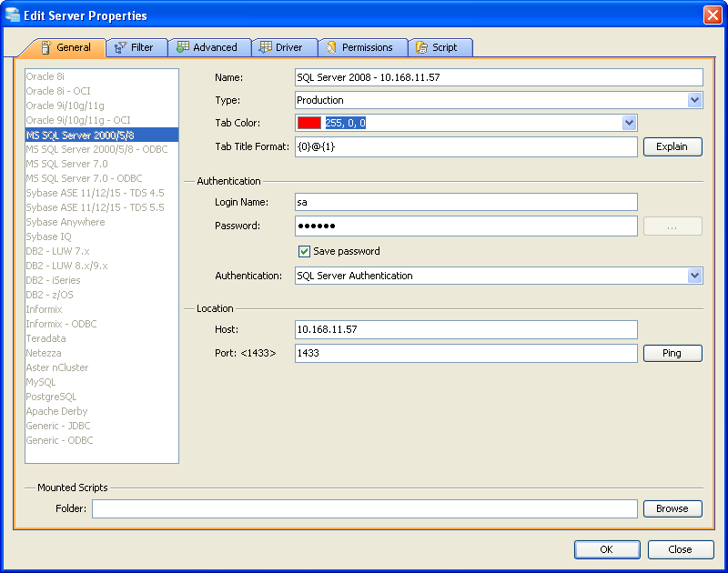
Task: Select Sybase Anywhere in the list
Action: [102, 222]
